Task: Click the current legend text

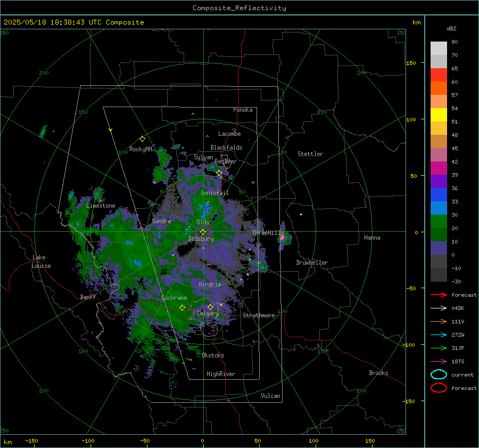Action: pos(463,374)
